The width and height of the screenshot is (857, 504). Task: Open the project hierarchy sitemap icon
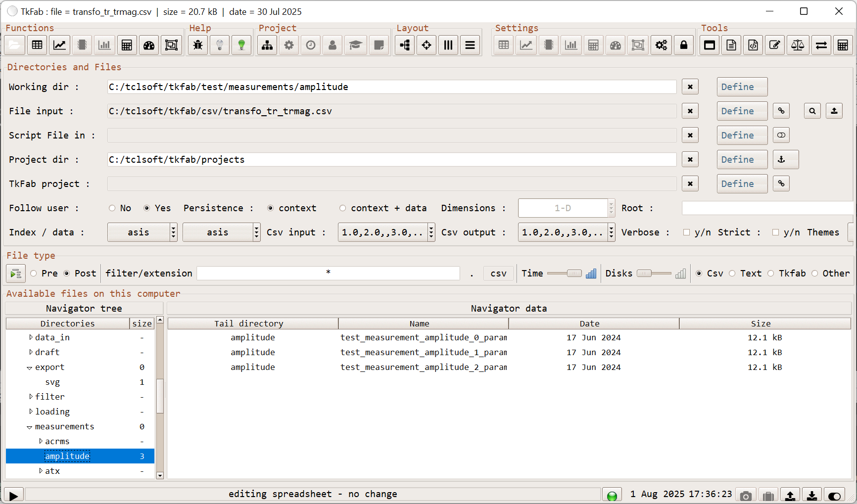coord(267,46)
